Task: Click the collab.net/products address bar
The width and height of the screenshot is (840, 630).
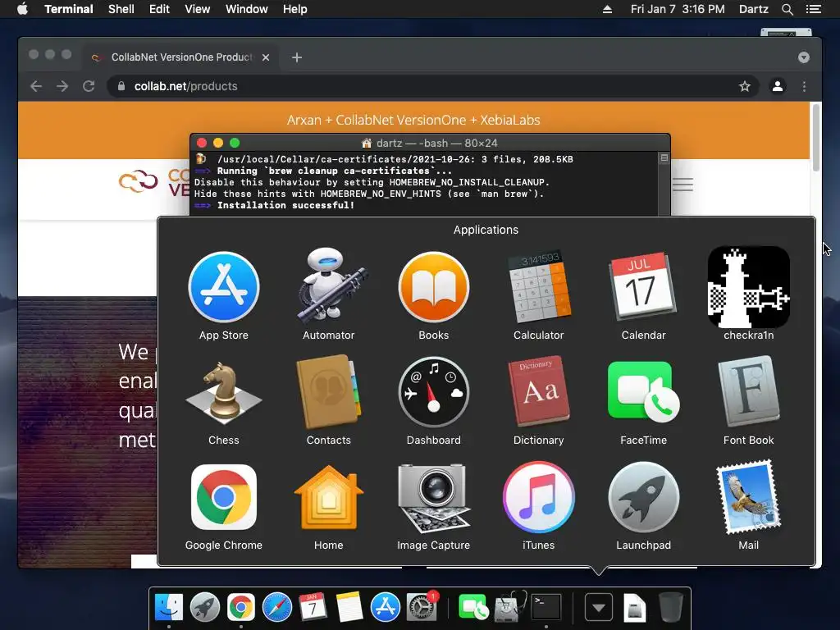Action: pyautogui.click(x=432, y=86)
